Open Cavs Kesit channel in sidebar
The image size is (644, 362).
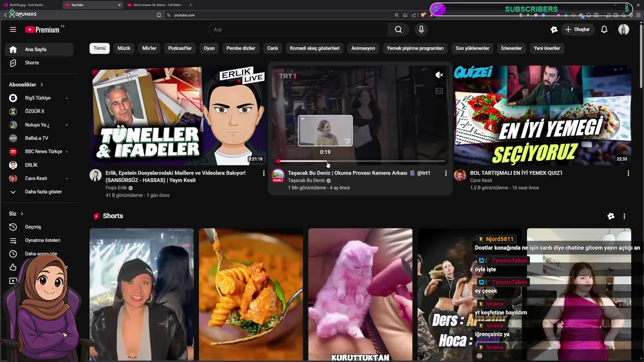pyautogui.click(x=39, y=178)
